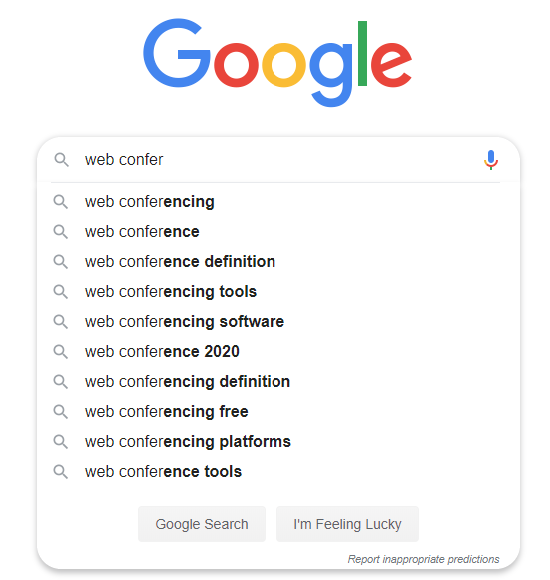Click the voice search microphone icon

(x=490, y=160)
